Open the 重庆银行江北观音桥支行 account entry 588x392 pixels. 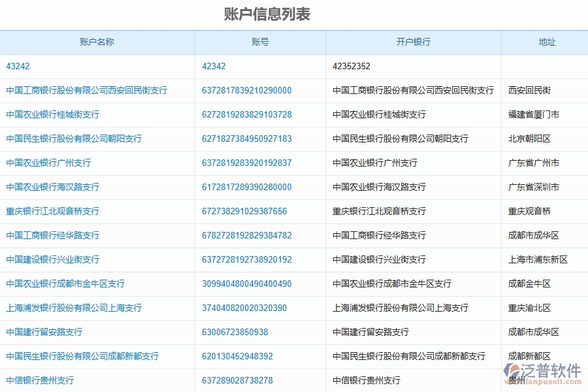coord(52,211)
